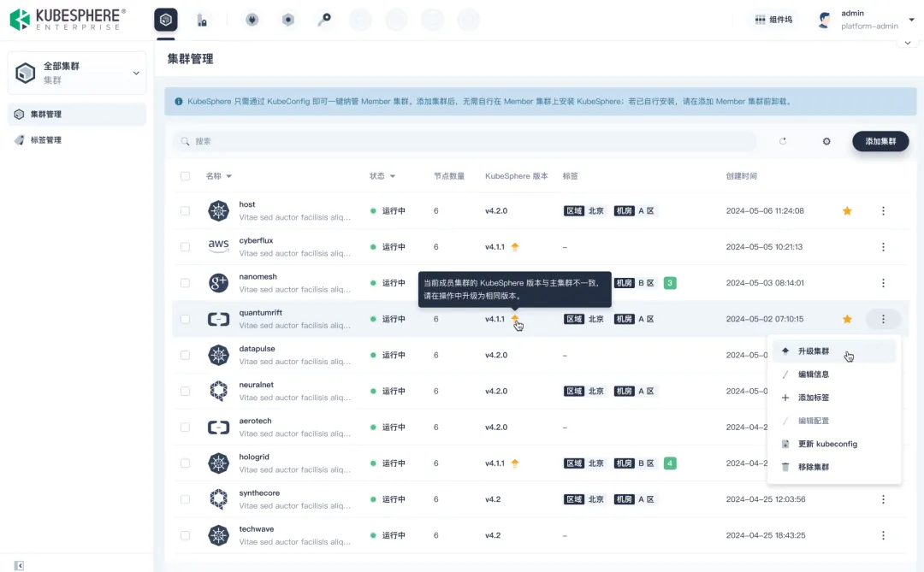Open the three-dot menu for cyberflux
This screenshot has width=924, height=572.
click(x=883, y=247)
